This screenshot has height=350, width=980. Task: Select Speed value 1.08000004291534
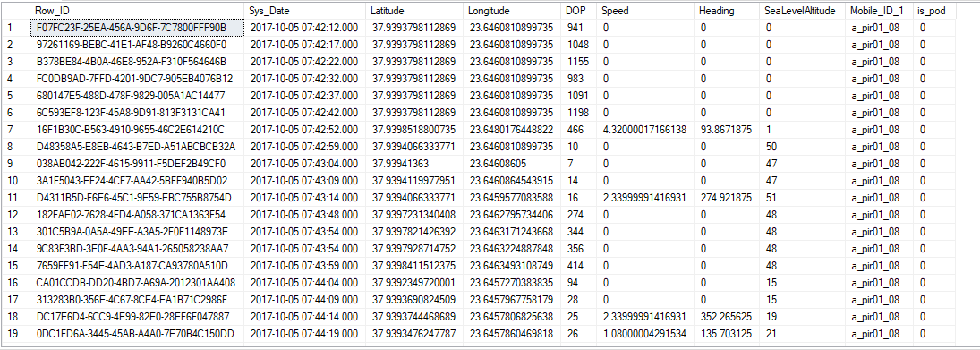[646, 335]
